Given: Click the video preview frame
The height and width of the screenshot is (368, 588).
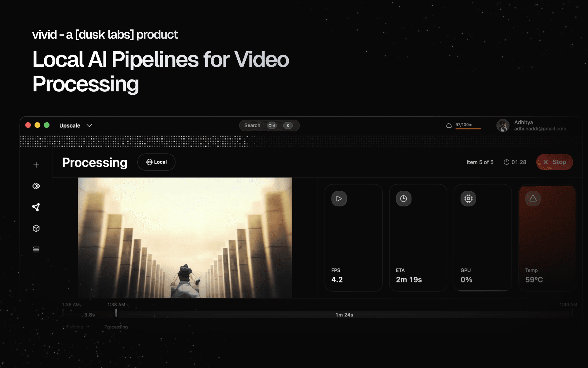Looking at the screenshot, I should [x=185, y=238].
